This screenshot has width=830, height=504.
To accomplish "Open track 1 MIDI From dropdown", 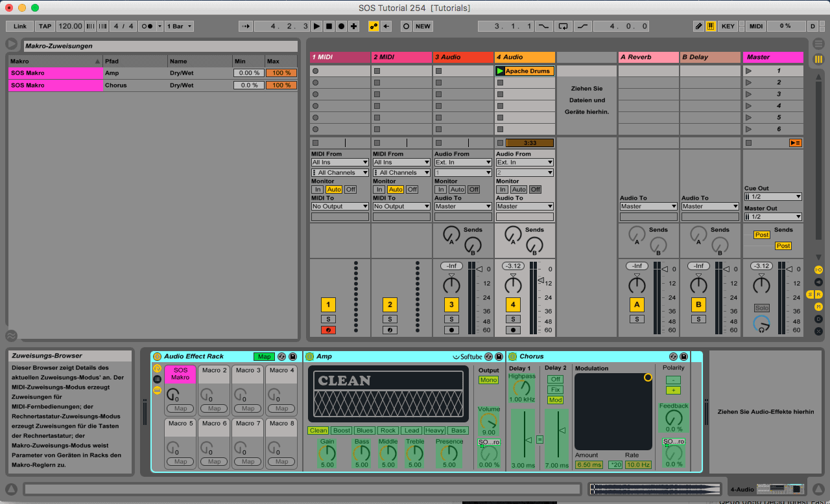I will 340,163.
